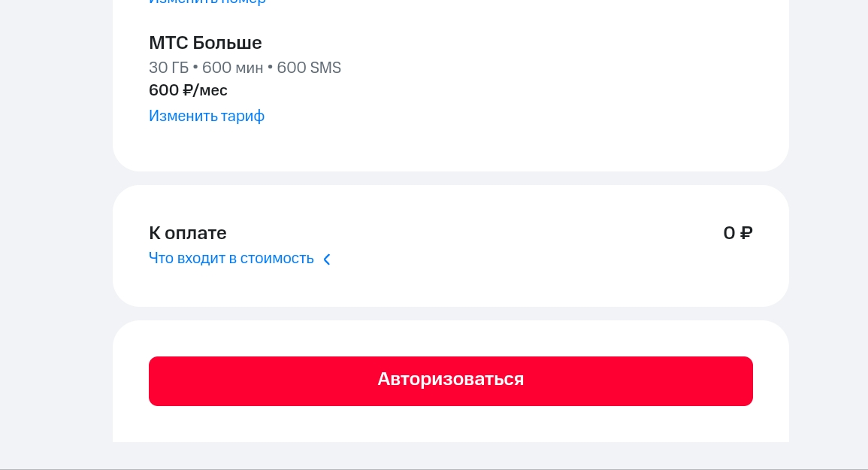Screen dimensions: 868x470
Task: Click the bullet between 30 ГБ and 600 мин
Action: tap(195, 68)
